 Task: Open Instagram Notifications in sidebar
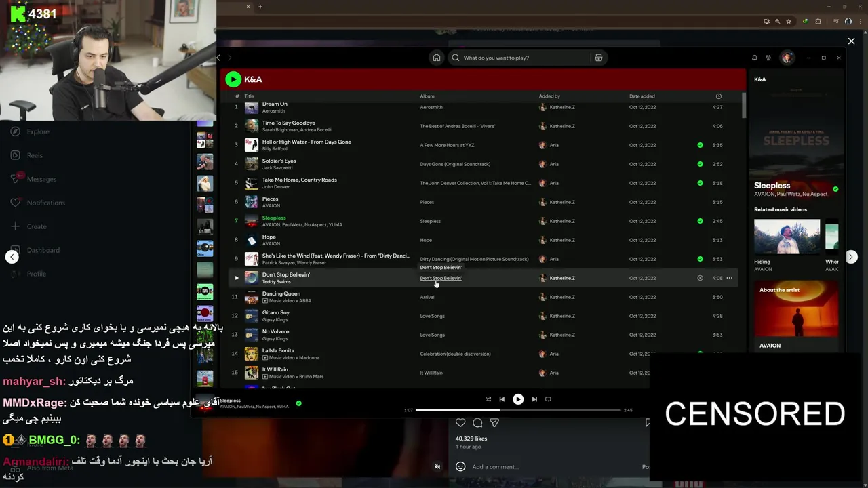(38, 203)
